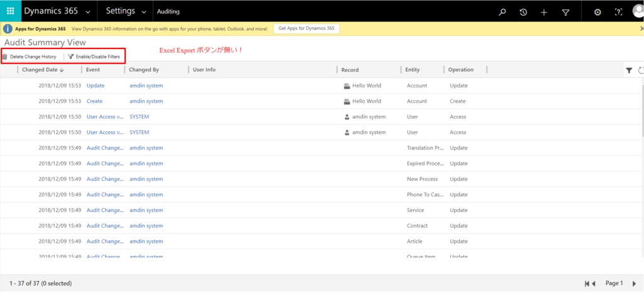The image size is (644, 300).
Task: Click Get Apps for Dynamics 365 button
Action: point(306,29)
